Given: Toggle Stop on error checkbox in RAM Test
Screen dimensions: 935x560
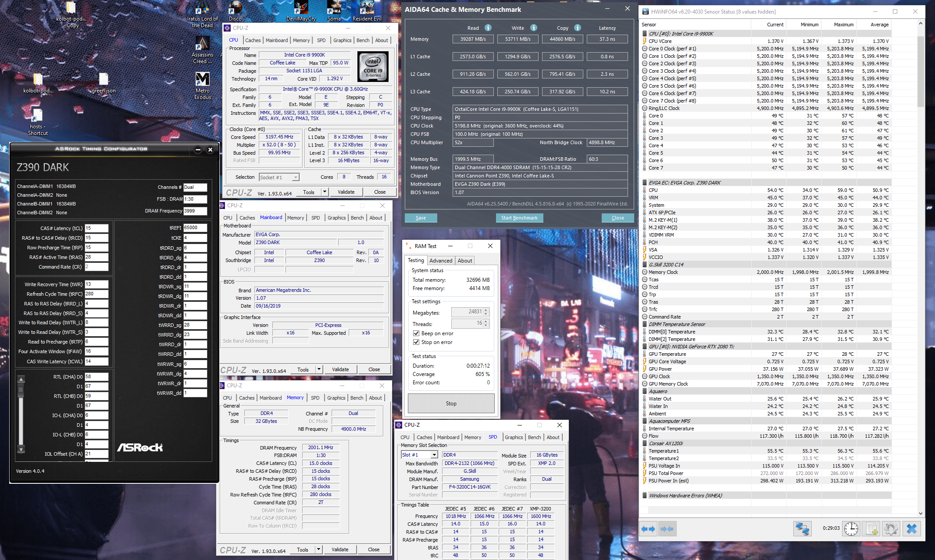Looking at the screenshot, I should [x=416, y=342].
